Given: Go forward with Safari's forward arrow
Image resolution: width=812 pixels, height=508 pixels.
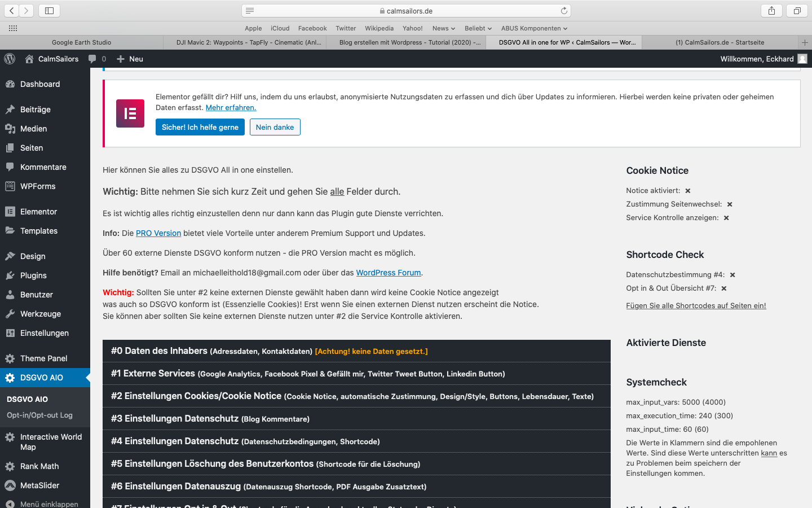Looking at the screenshot, I should pyautogui.click(x=27, y=10).
